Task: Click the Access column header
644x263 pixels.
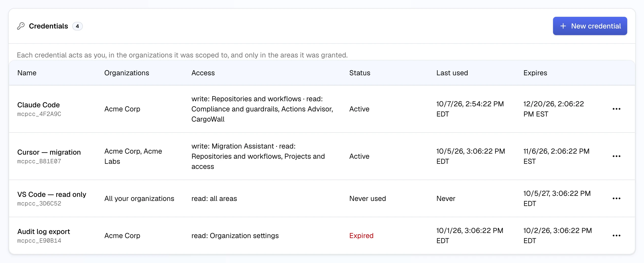Action: click(203, 73)
